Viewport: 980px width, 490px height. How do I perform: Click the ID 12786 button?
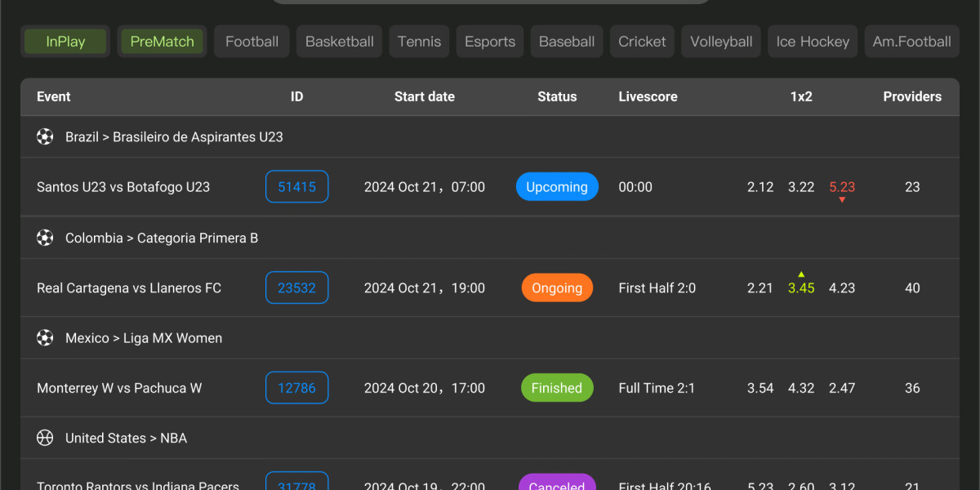(x=296, y=389)
